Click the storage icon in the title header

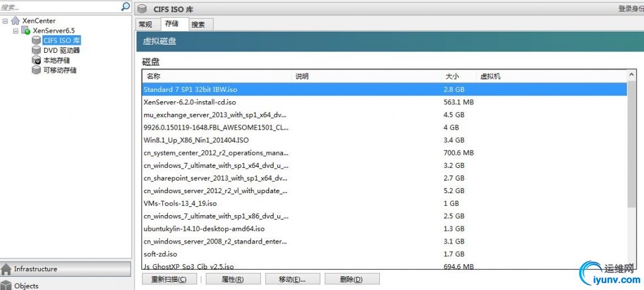(x=142, y=9)
